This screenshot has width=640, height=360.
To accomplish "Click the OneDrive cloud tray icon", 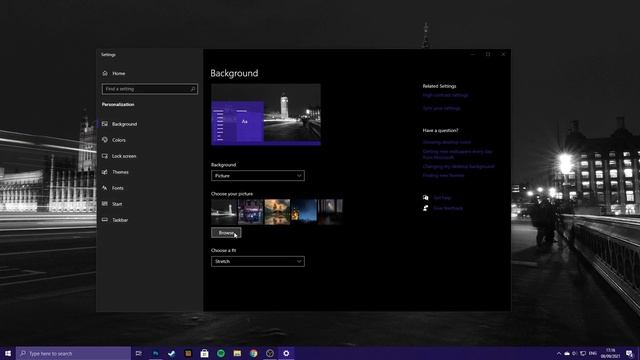I will point(567,353).
